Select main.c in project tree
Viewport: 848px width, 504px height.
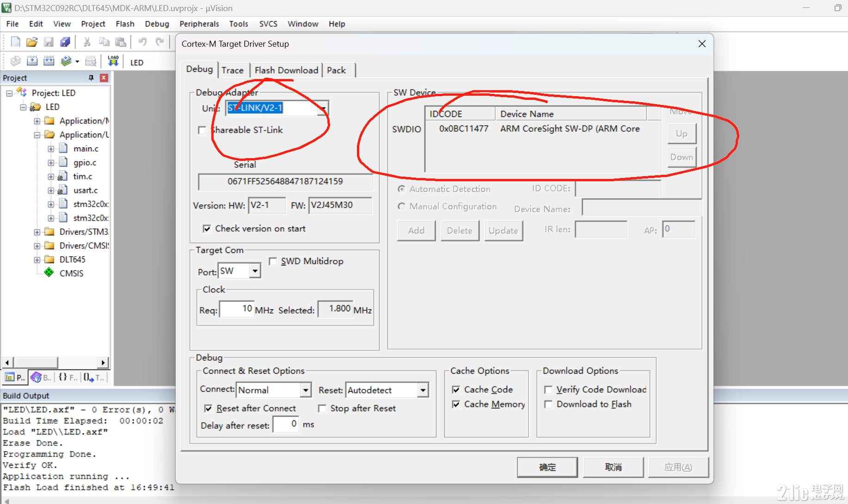pos(86,148)
